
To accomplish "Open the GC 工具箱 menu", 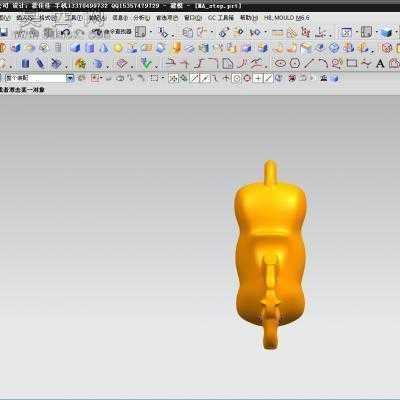I will 221,18.
